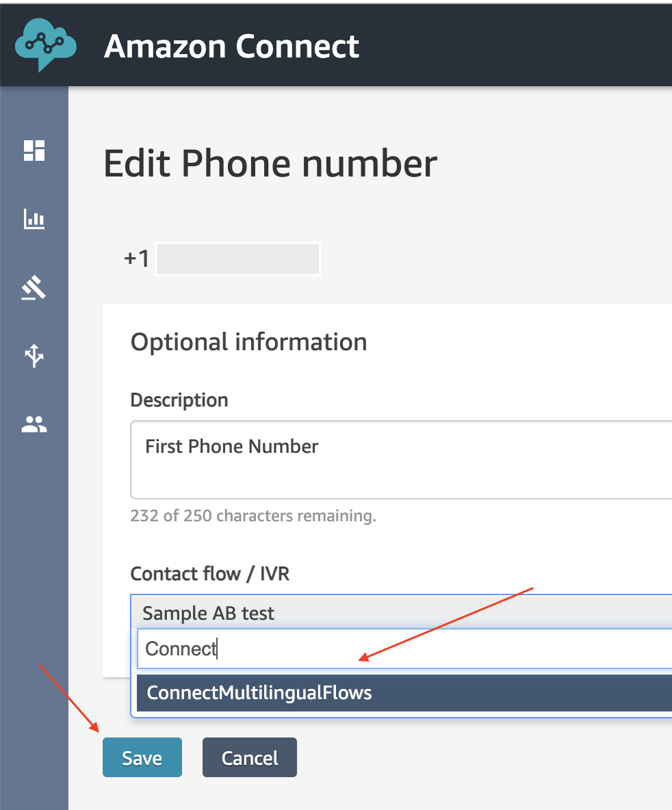The height and width of the screenshot is (810, 672).
Task: Click the Save button
Action: 142,757
